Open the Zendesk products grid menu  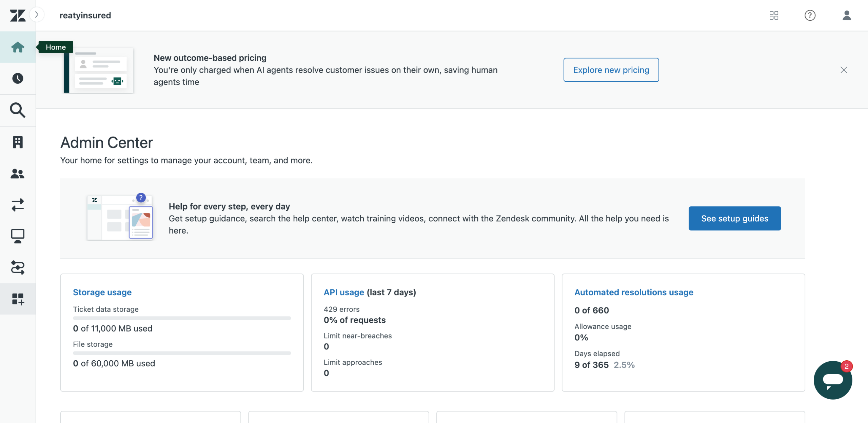tap(774, 15)
